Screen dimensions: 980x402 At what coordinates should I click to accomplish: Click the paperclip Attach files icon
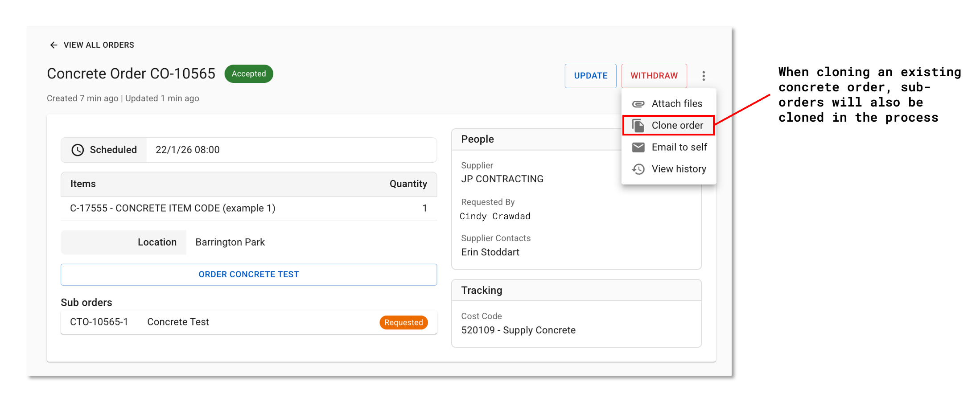[x=638, y=104]
